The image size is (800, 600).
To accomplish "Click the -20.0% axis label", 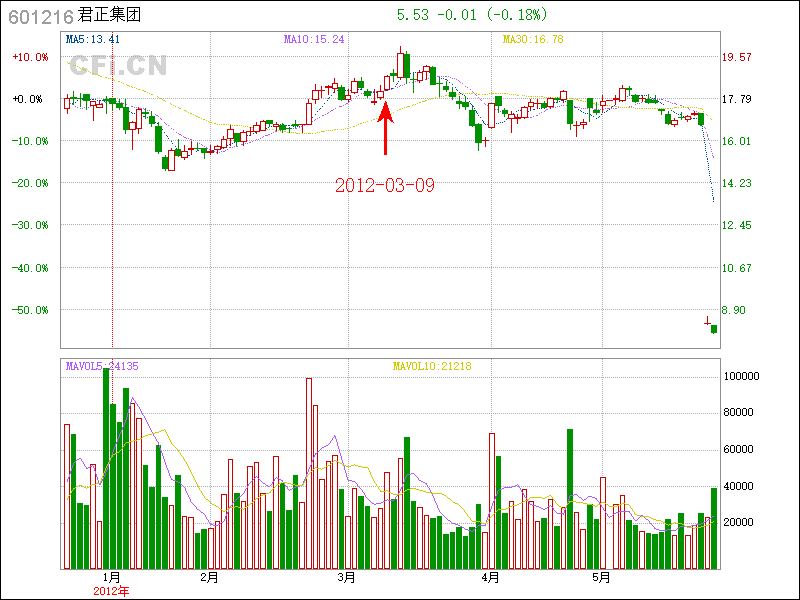I will pyautogui.click(x=31, y=183).
